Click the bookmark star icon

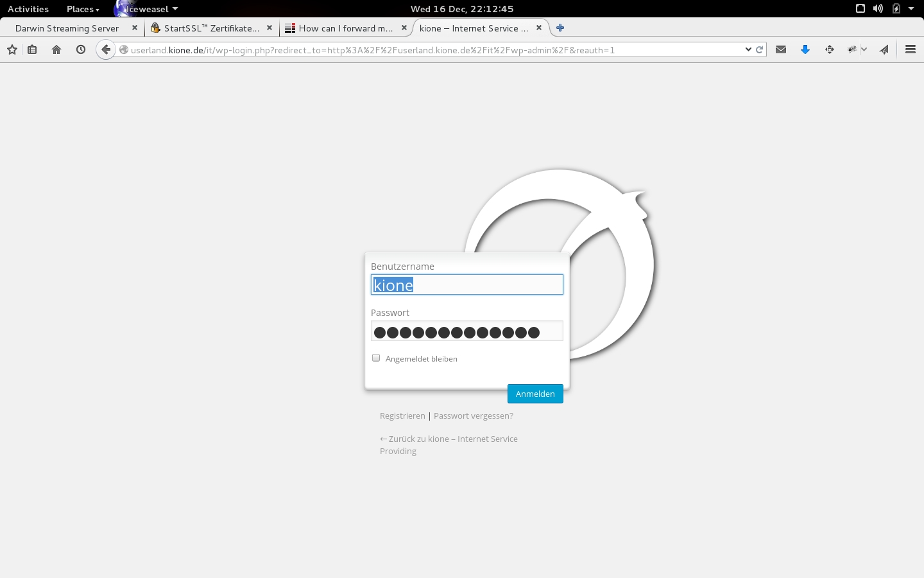tap(12, 49)
